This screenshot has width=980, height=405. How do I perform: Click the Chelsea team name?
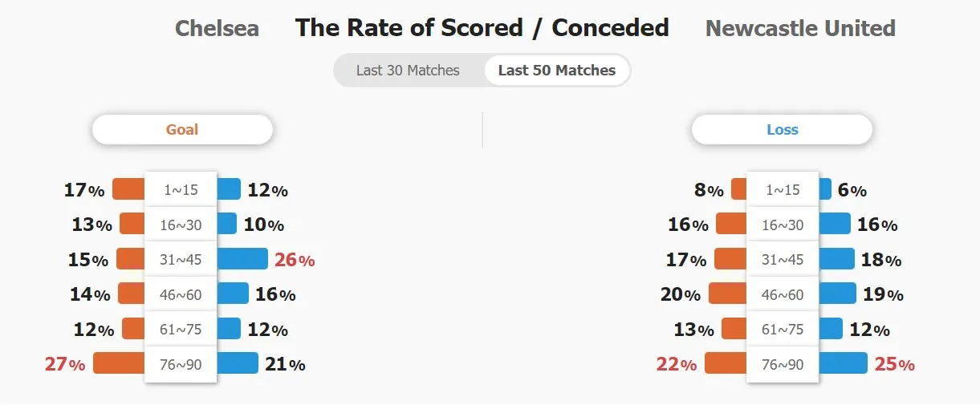click(217, 29)
